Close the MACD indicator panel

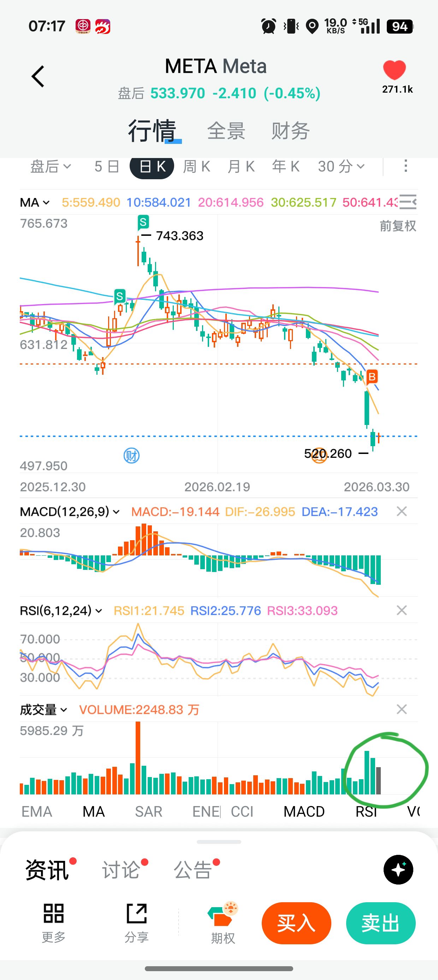click(x=402, y=512)
